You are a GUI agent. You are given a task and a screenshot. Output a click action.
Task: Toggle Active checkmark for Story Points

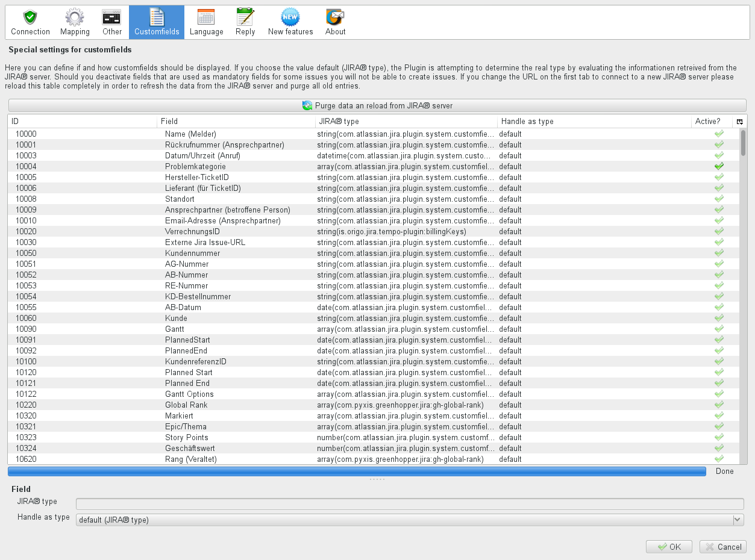tap(719, 437)
